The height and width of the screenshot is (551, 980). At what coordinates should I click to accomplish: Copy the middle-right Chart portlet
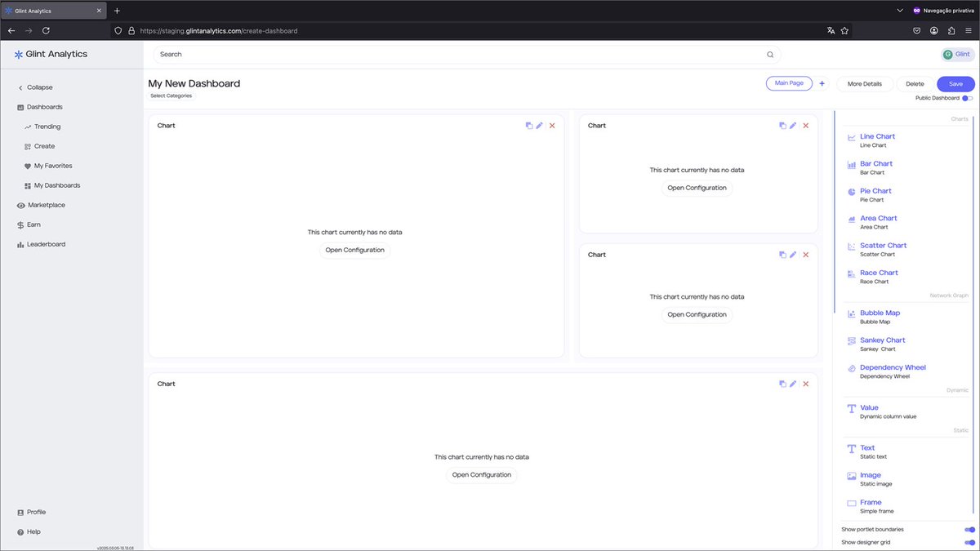coord(782,255)
